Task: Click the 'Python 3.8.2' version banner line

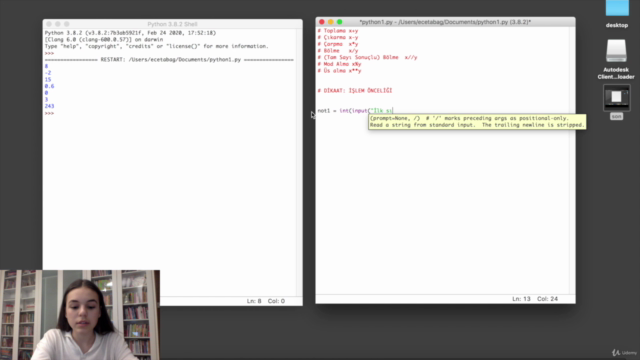Action: pos(130,33)
